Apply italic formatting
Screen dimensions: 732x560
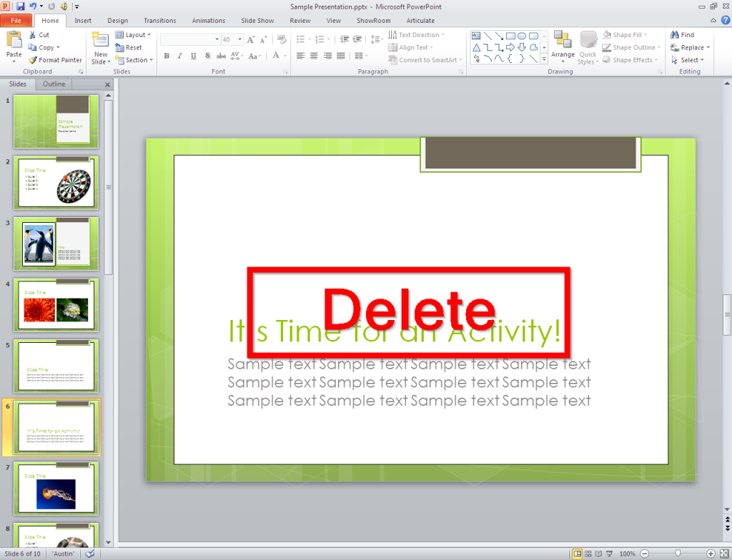(x=179, y=55)
